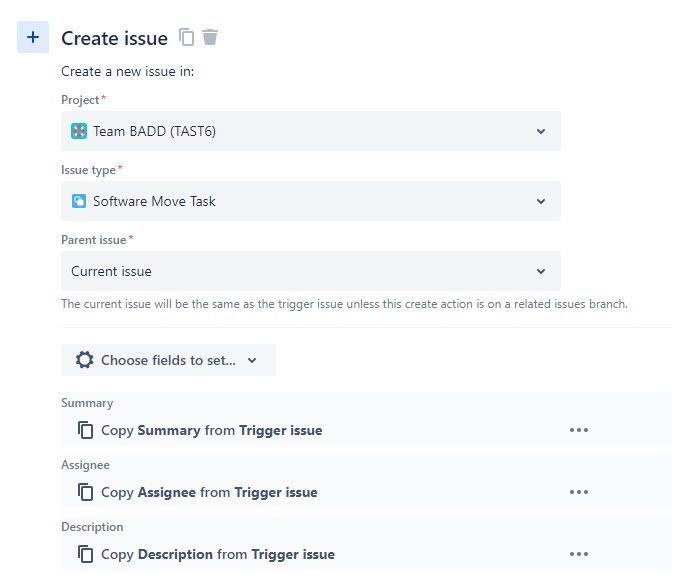Click the Team BADD project avatar icon
686x588 pixels.
click(x=79, y=131)
